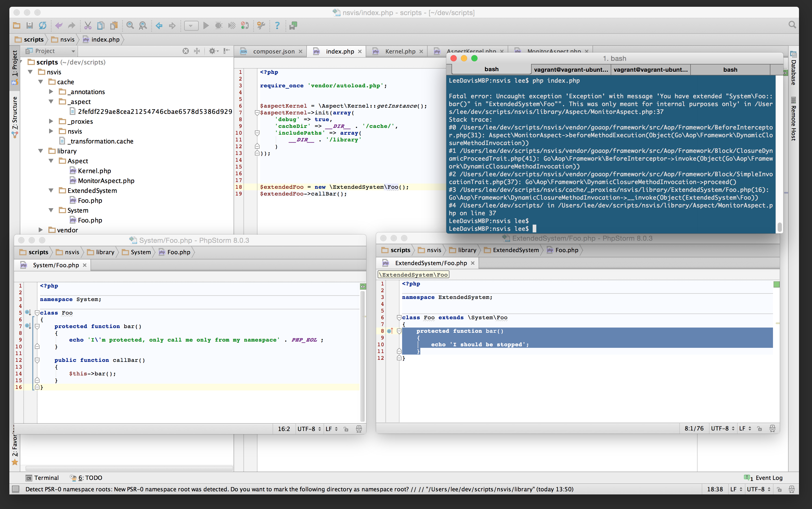The image size is (812, 509).
Task: Expand the _proxies folder
Action: 51,121
